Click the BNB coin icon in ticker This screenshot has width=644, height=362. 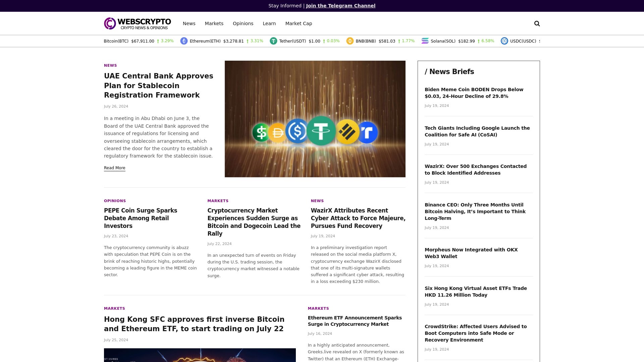(x=350, y=41)
